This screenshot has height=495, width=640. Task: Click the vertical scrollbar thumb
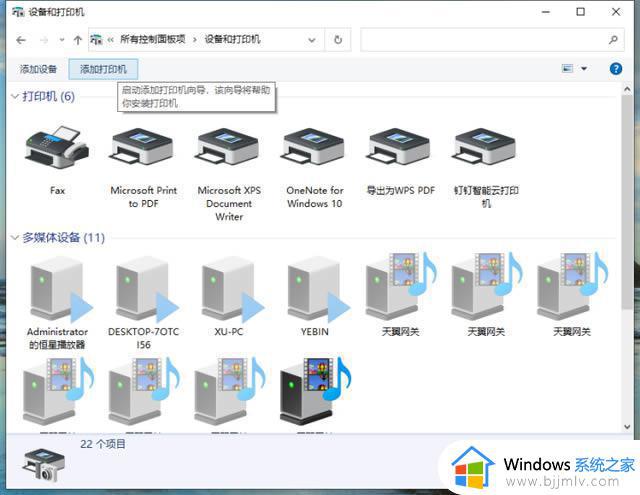point(627,202)
